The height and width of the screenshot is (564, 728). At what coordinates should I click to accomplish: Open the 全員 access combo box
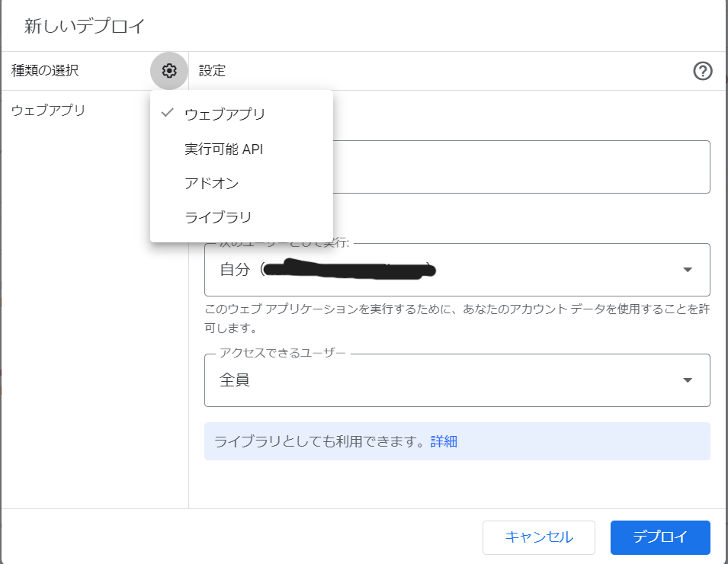[457, 380]
